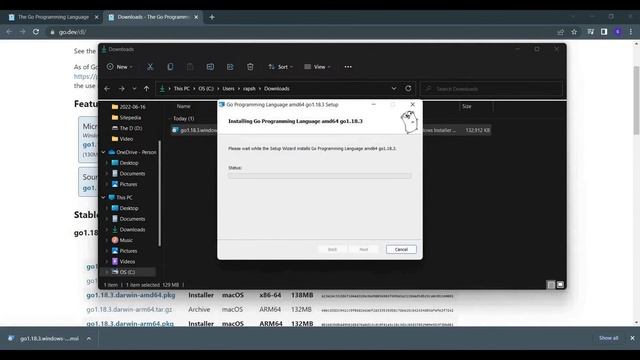The height and width of the screenshot is (360, 640).
Task: Expand Pictures under This PC
Action: point(107,251)
